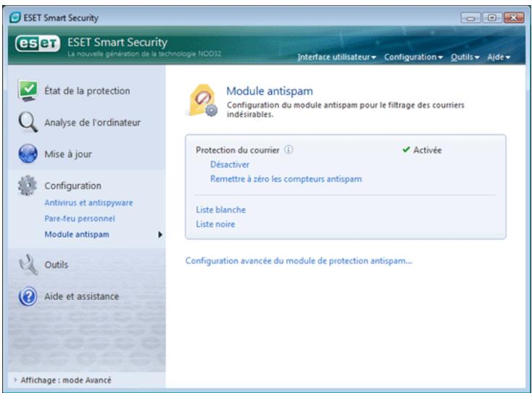
Task: Open Configuration avancée du module antispam
Action: click(x=299, y=260)
